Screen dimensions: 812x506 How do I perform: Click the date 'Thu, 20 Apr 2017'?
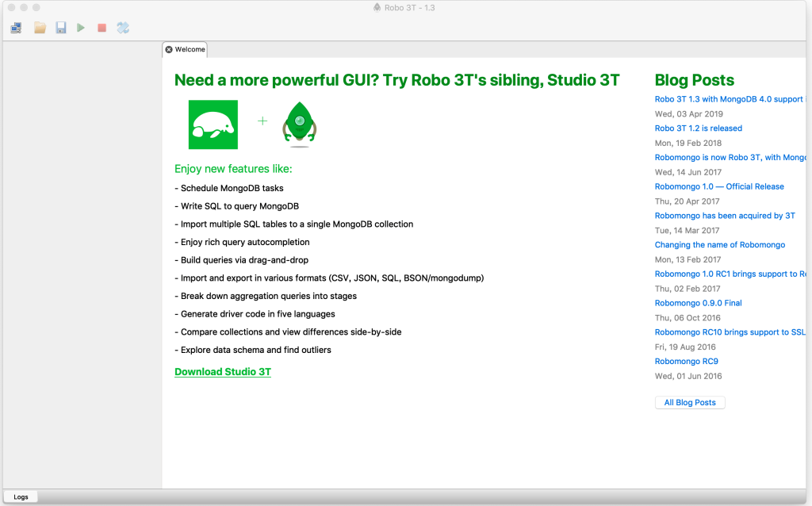click(x=688, y=201)
